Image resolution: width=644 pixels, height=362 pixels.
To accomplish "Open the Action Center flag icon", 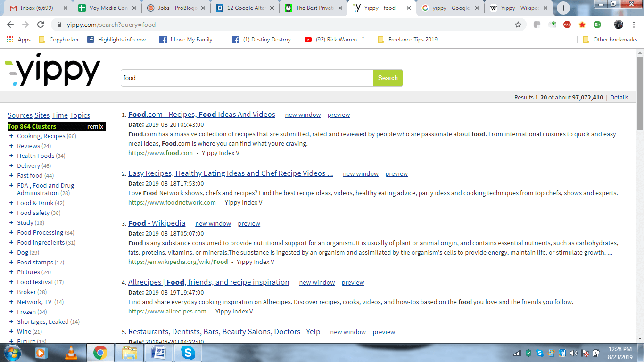I will (585, 353).
